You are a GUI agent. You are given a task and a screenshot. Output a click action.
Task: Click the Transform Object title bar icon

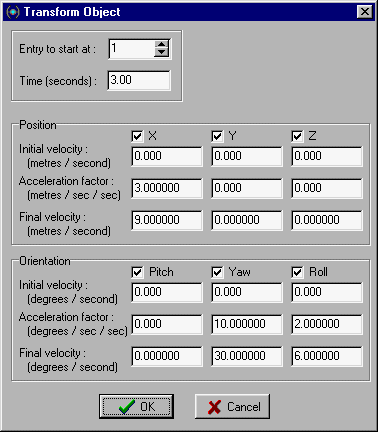(13, 12)
